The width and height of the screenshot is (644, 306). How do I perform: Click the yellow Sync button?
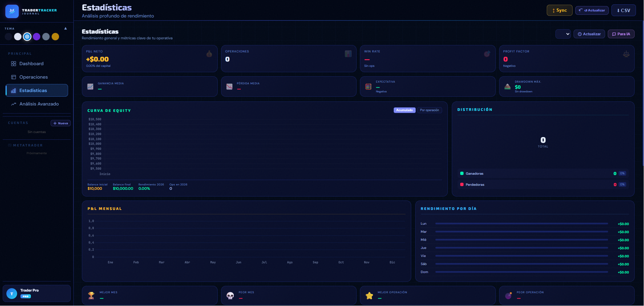point(559,10)
